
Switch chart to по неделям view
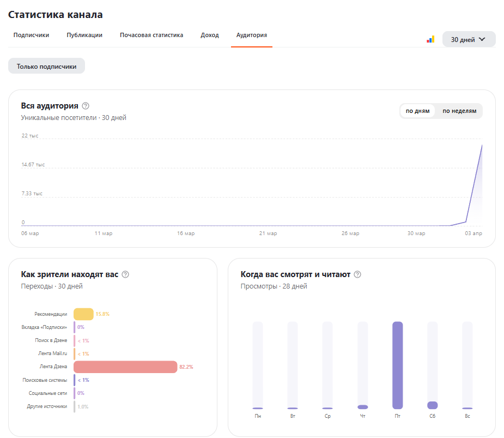click(x=459, y=111)
